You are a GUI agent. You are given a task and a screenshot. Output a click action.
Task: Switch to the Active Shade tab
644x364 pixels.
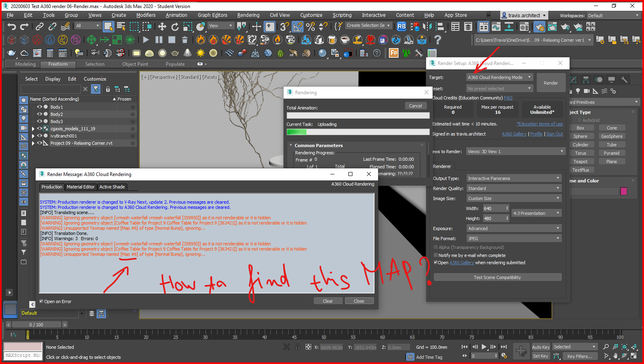[112, 187]
